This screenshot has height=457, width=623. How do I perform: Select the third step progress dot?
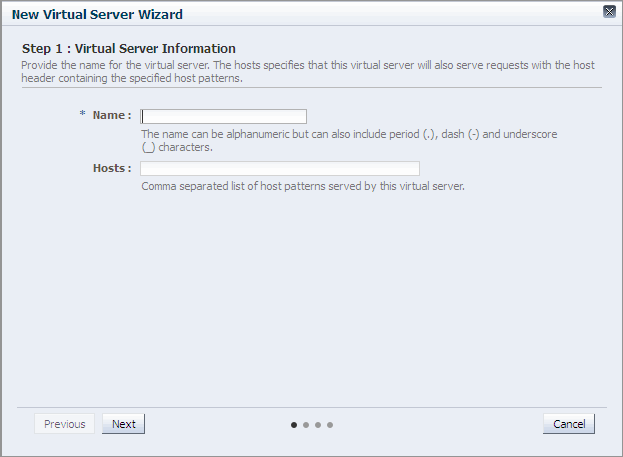point(318,425)
